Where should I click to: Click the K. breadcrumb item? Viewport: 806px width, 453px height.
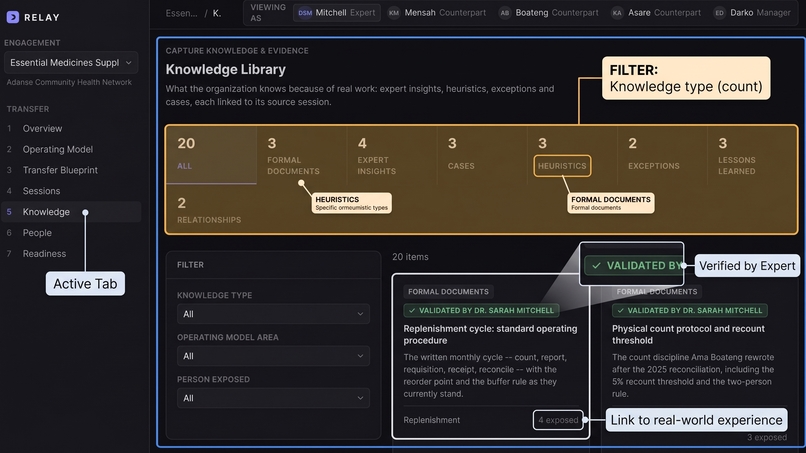pyautogui.click(x=217, y=13)
